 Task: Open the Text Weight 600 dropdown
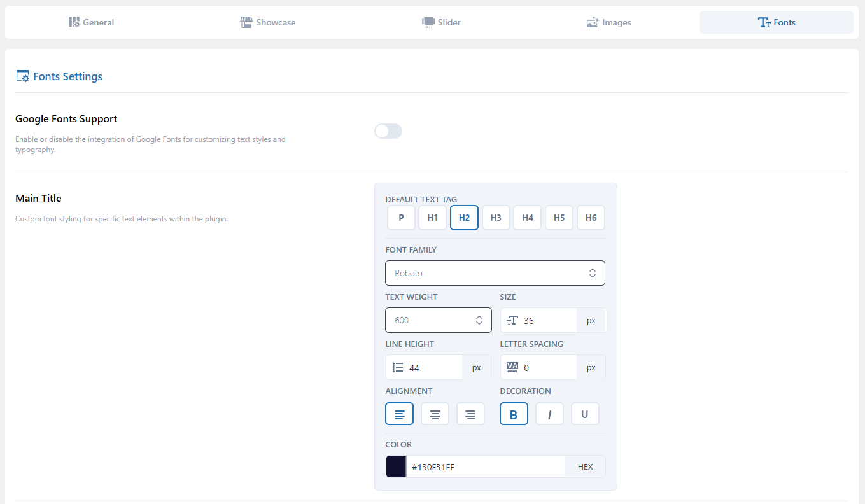(x=439, y=320)
